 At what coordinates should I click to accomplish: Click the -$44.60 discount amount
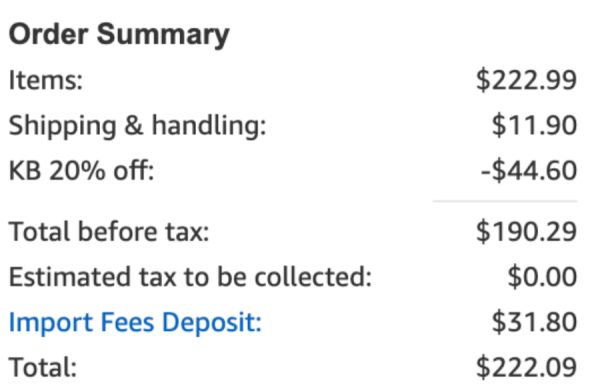[529, 171]
